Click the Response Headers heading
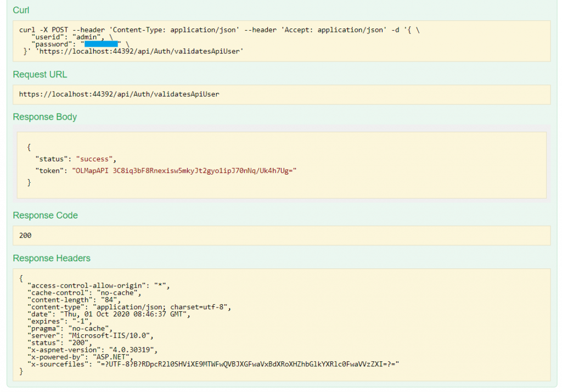Image resolution: width=562 pixels, height=392 pixels. [x=52, y=258]
